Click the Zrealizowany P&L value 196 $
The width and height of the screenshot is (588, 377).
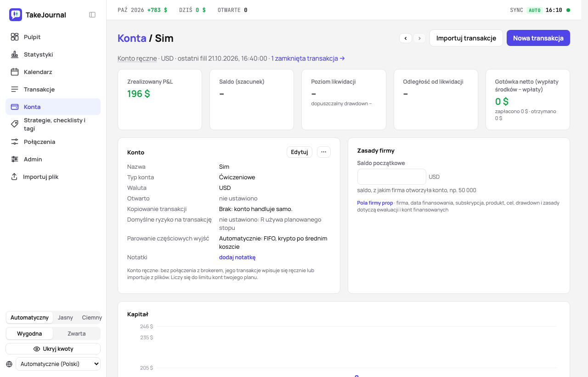point(139,94)
